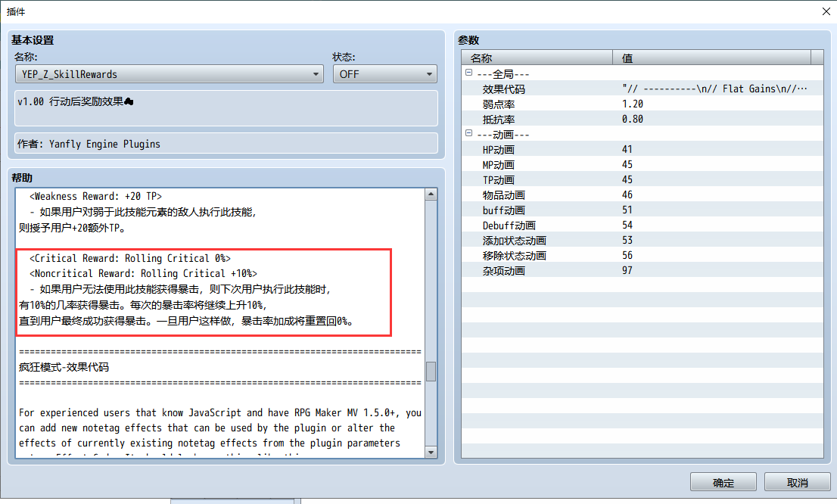Click the value 46 for 物品动画

tap(627, 195)
